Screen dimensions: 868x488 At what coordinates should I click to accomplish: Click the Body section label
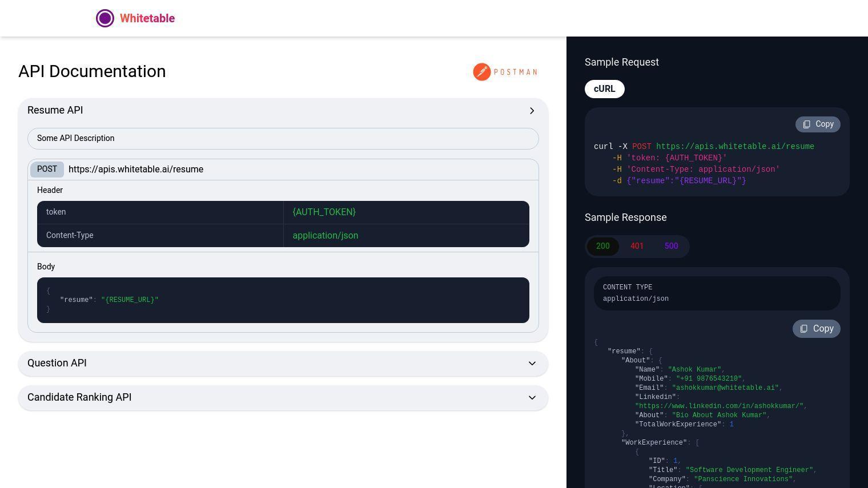(46, 267)
